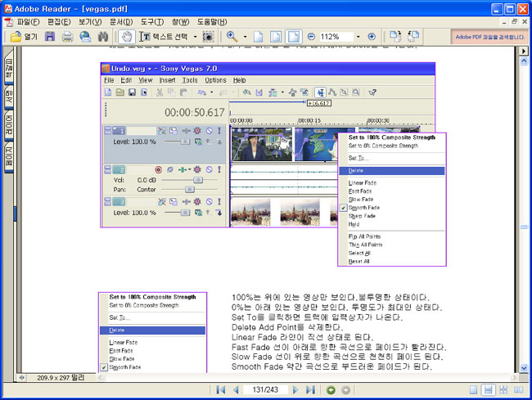Image resolution: width=532 pixels, height=400 pixels.
Task: Click Reset All in the context menu
Action: (358, 262)
